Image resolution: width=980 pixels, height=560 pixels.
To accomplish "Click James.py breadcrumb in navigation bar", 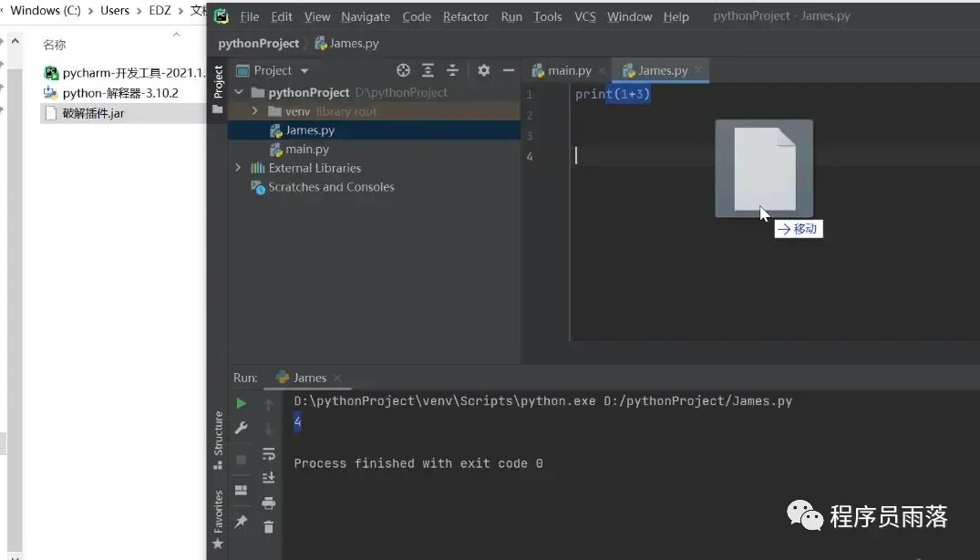I will pos(347,44).
